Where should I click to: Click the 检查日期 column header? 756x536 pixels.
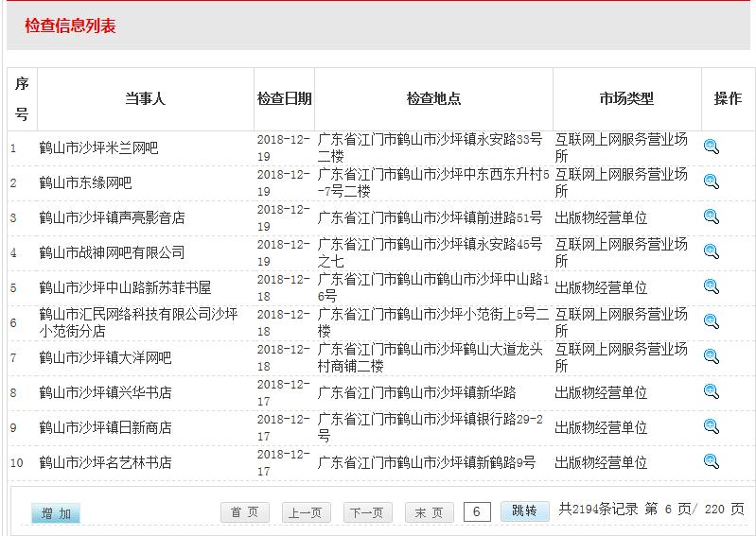pyautogui.click(x=284, y=99)
